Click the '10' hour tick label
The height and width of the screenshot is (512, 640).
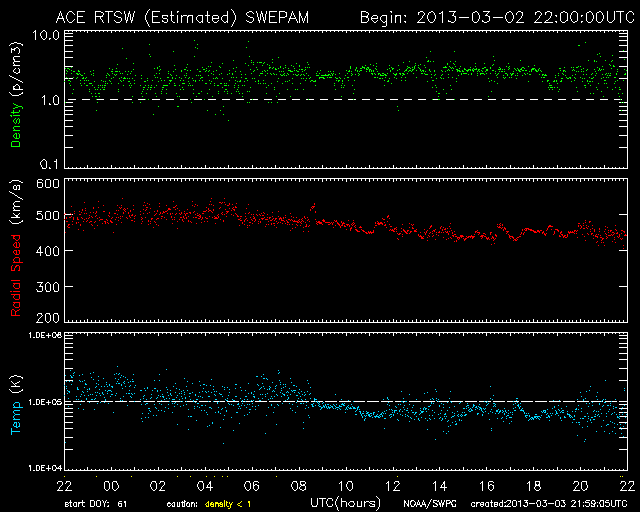pos(346,486)
